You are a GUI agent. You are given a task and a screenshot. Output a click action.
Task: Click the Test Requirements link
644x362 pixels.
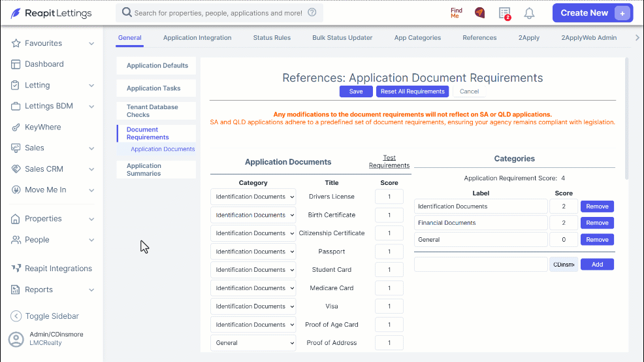pos(389,161)
